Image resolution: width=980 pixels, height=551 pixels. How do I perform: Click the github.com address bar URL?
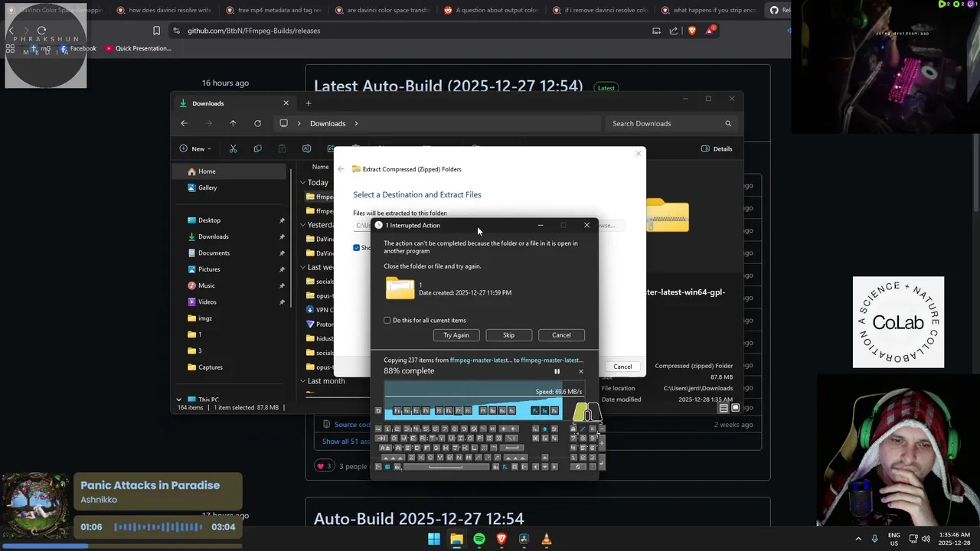254,31
